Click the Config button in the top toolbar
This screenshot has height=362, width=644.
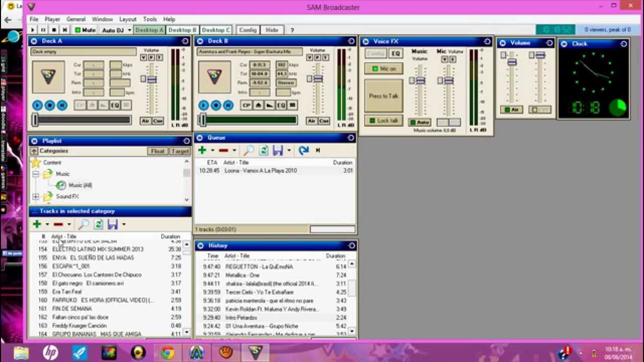coord(248,30)
